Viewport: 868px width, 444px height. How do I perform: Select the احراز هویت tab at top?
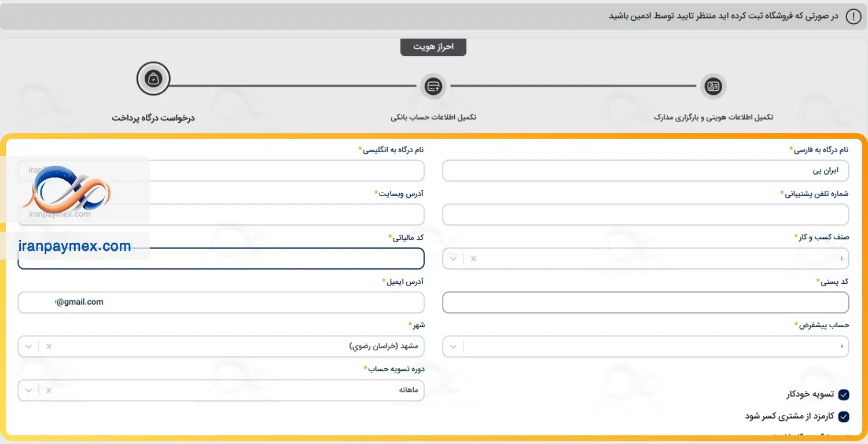433,47
